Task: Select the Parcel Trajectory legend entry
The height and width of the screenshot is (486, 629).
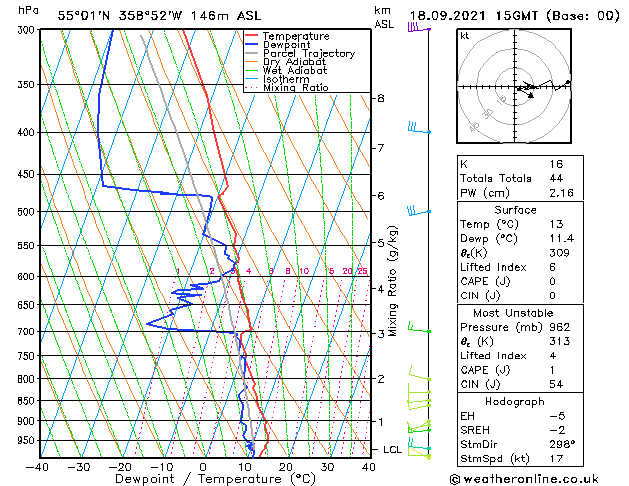Action: (300, 53)
